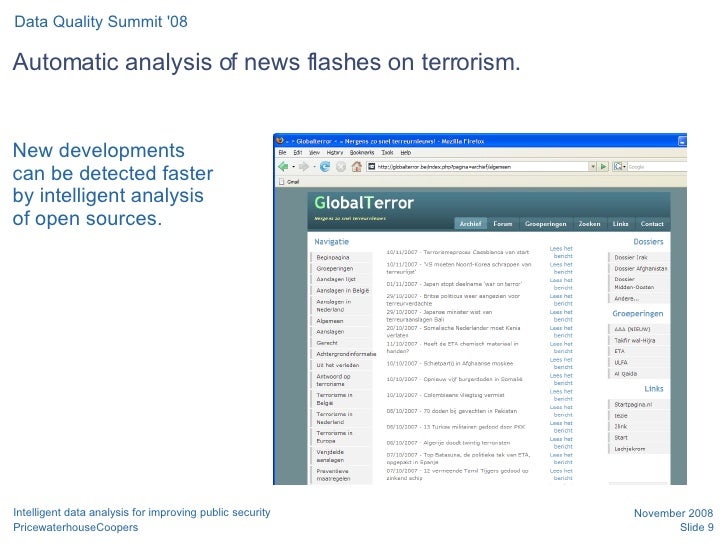Image resolution: width=728 pixels, height=546 pixels.
Task: Click the headline about Schietpartij in Afghaanse moskee
Action: [x=449, y=364]
